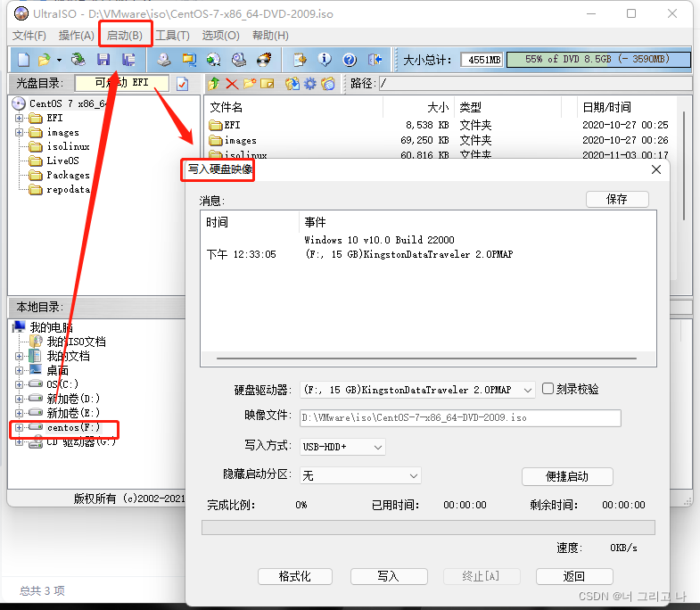Click the New file toolbar icon
700x610 pixels.
pos(24,60)
